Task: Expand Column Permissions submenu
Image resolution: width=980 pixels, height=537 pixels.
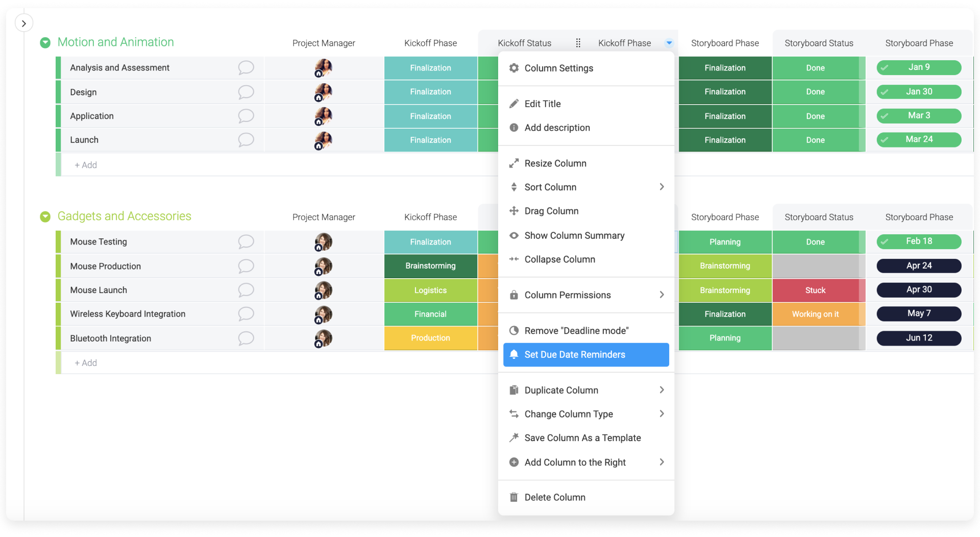Action: click(586, 295)
